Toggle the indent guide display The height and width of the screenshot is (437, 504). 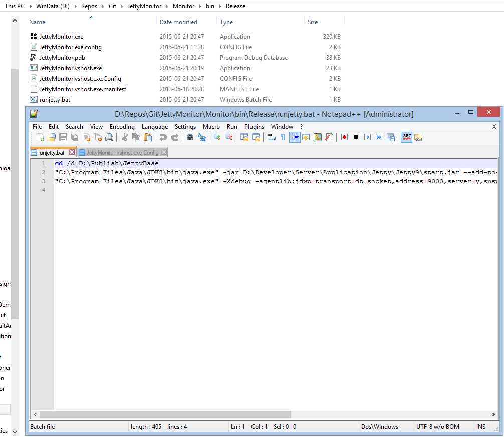pyautogui.click(x=295, y=138)
